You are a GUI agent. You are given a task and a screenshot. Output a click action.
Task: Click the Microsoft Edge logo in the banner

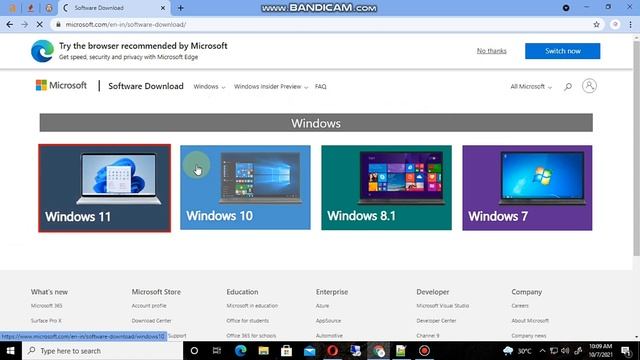pos(42,51)
